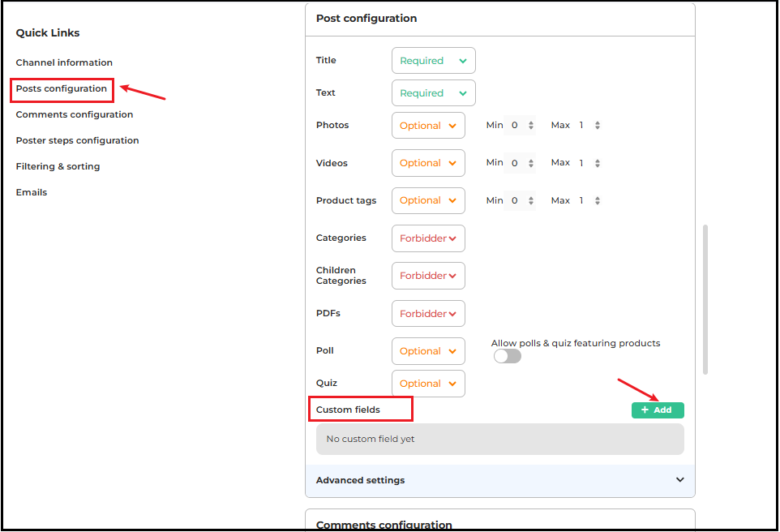Image resolution: width=780 pixels, height=532 pixels.
Task: Open the Title requirement dropdown
Action: [433, 61]
